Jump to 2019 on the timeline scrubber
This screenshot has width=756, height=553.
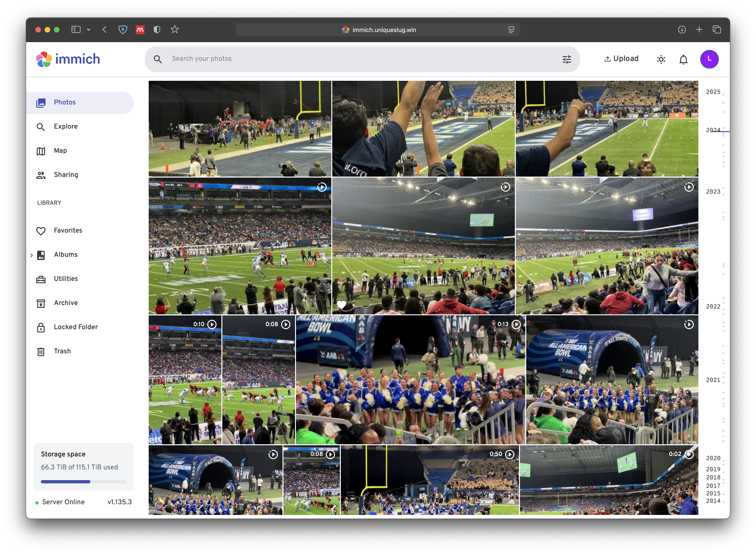point(713,469)
